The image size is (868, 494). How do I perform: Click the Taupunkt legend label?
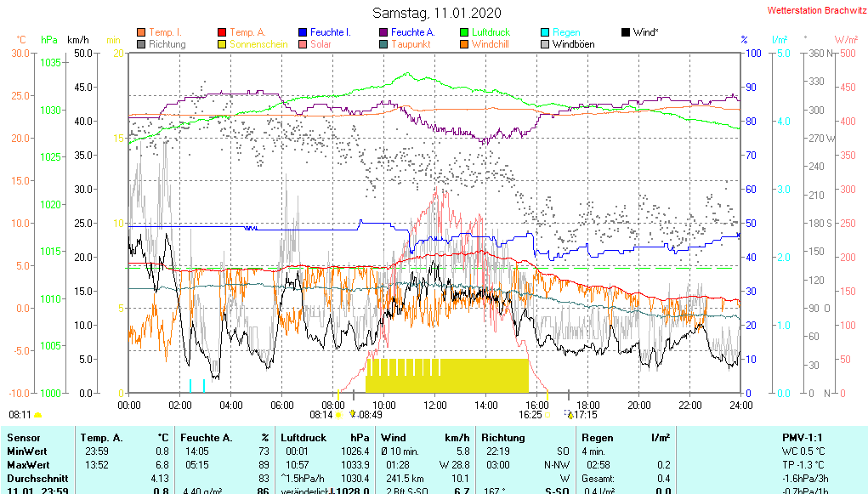click(x=411, y=44)
